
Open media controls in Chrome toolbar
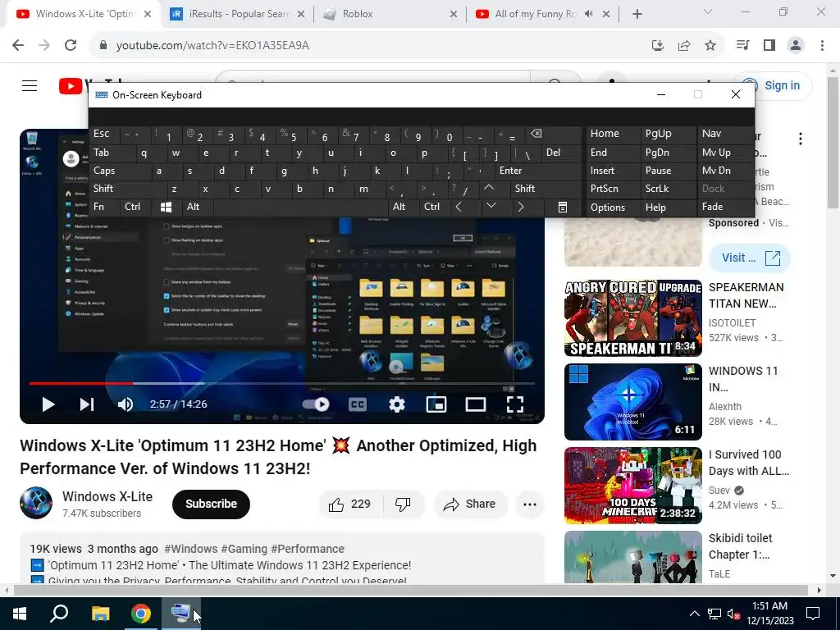tap(742, 46)
